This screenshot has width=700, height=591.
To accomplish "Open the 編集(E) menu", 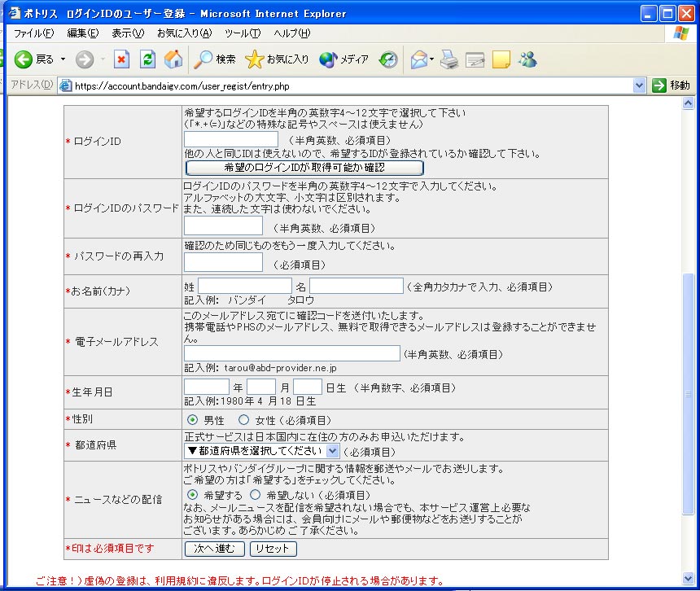I will [83, 33].
